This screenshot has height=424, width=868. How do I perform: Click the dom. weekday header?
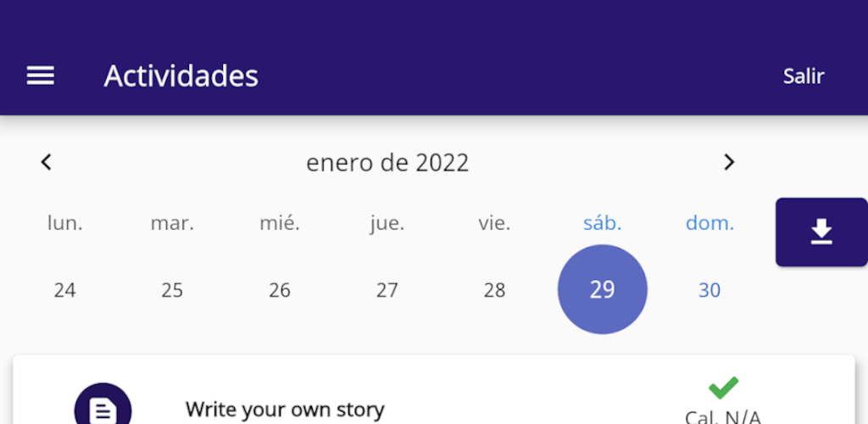tap(709, 223)
